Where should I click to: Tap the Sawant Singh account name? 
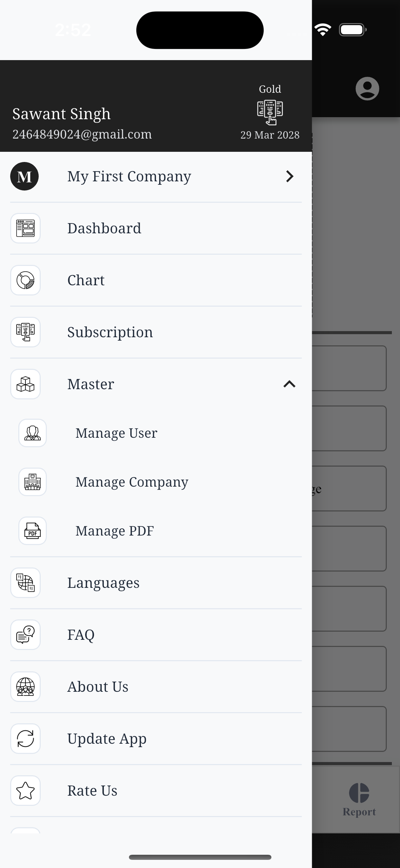(61, 114)
